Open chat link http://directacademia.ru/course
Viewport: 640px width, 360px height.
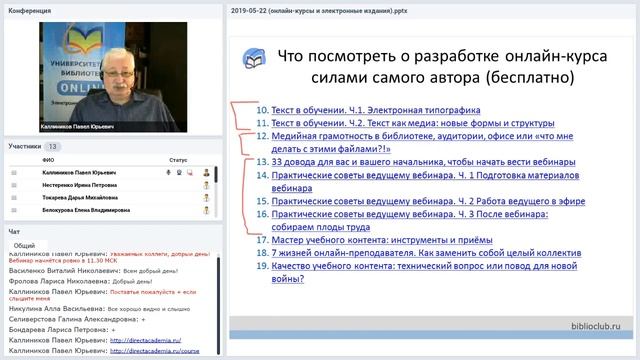154,351
